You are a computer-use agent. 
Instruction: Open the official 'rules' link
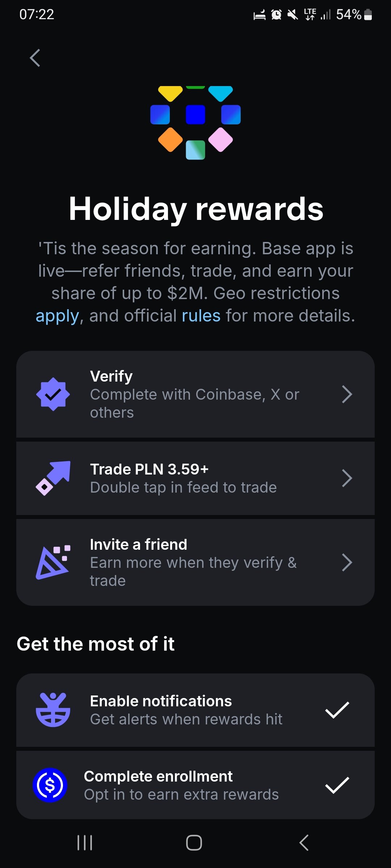pos(201,316)
